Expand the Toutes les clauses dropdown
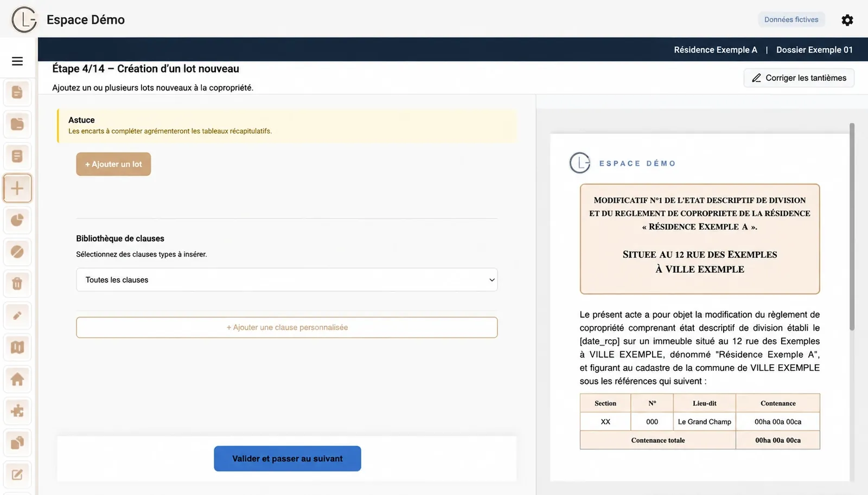 (286, 280)
